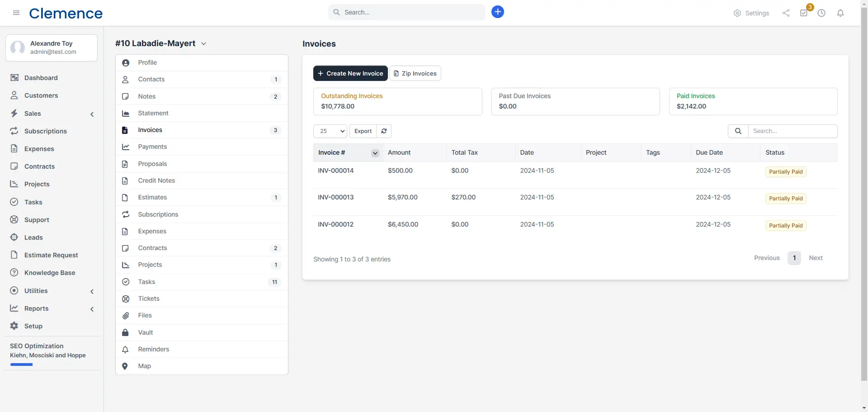Click the hamburger menu icon

pyautogui.click(x=16, y=13)
